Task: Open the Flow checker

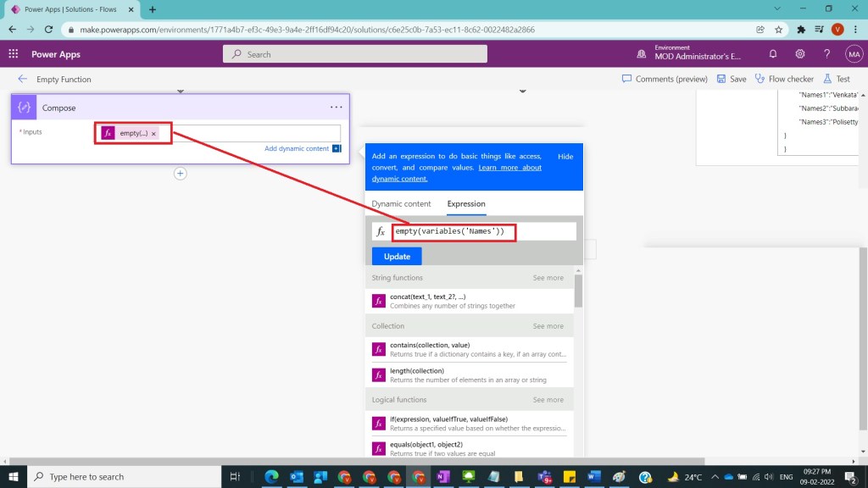Action: pyautogui.click(x=784, y=79)
